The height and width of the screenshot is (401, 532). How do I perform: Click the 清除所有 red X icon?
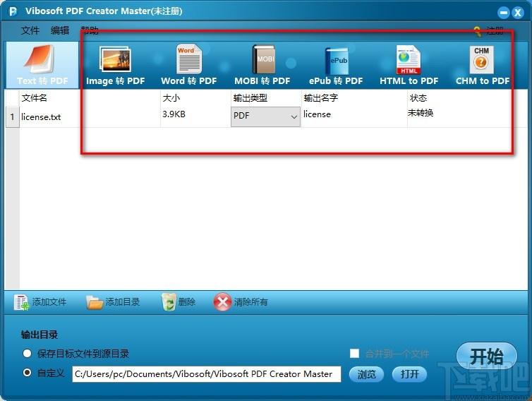222,302
